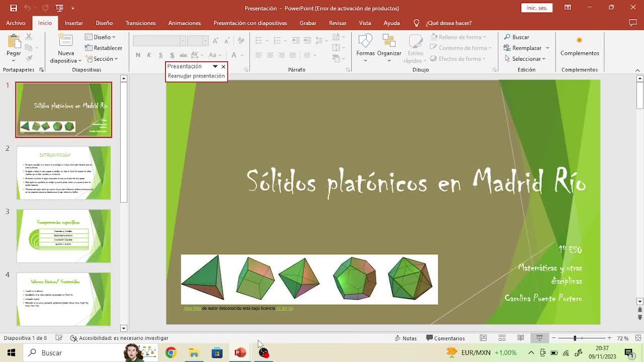Toggle the Comentarios pane

(445, 338)
